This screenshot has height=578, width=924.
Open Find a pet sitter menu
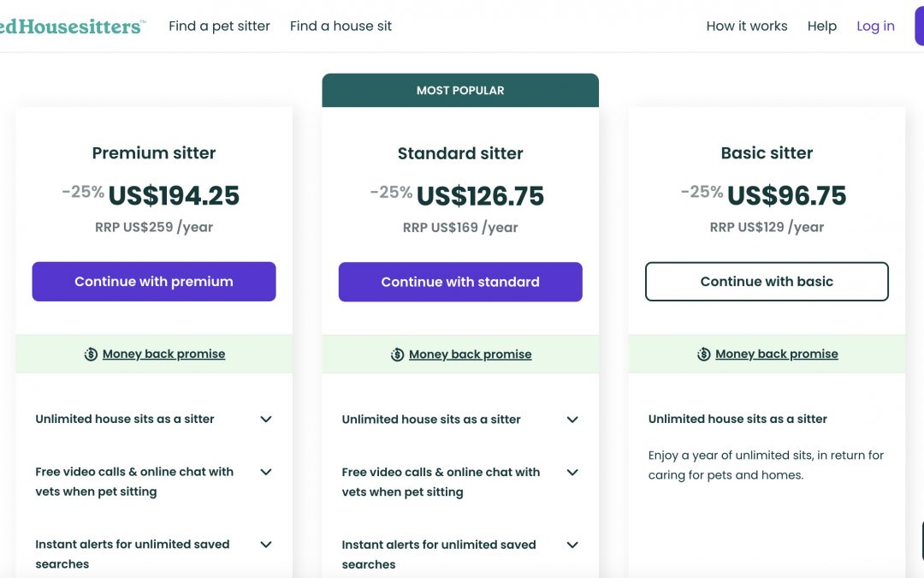[219, 26]
